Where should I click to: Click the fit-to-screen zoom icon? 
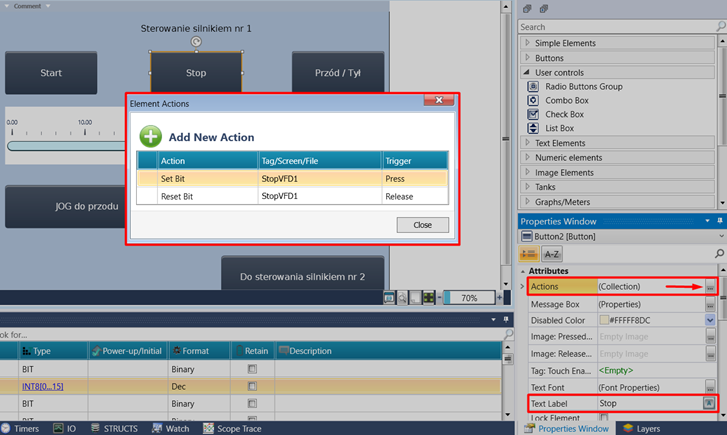pyautogui.click(x=428, y=298)
